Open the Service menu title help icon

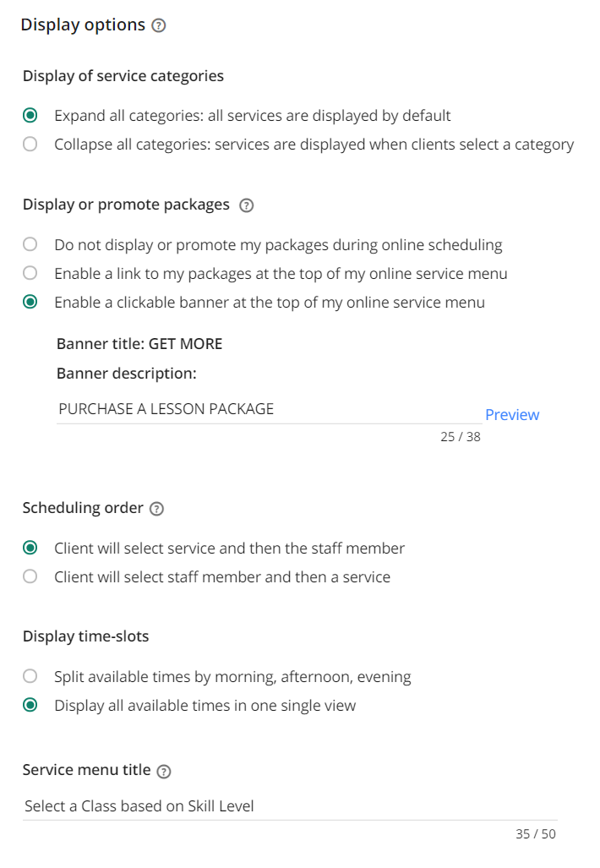(x=164, y=771)
